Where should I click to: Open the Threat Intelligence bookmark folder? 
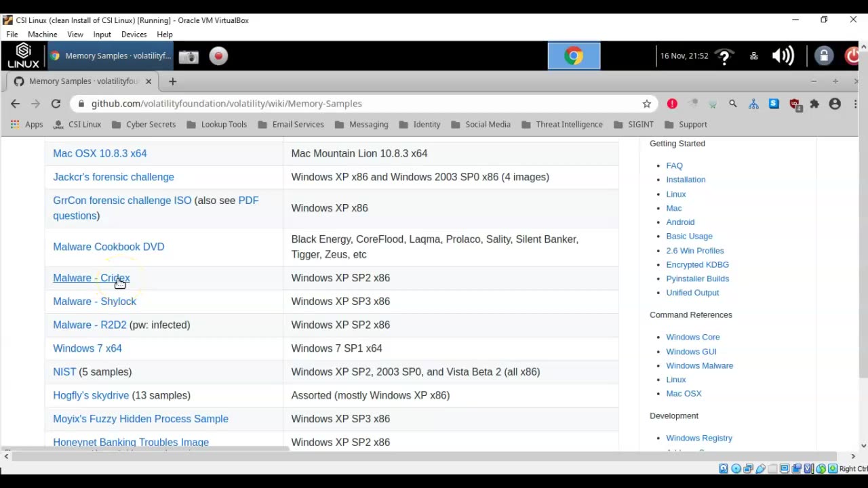coord(561,125)
